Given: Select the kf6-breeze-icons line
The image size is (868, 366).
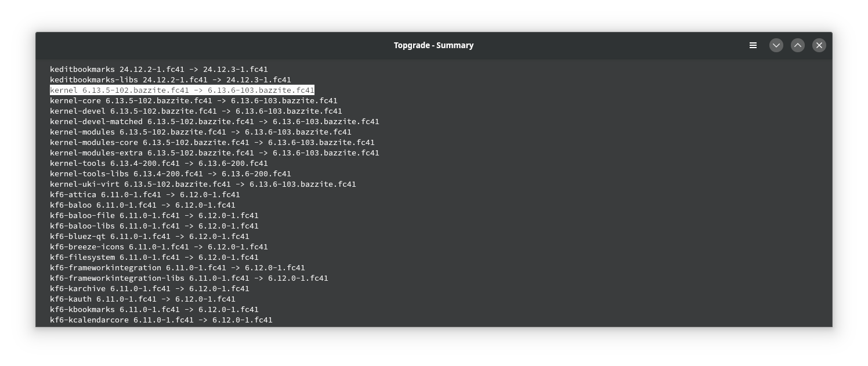Looking at the screenshot, I should click(x=158, y=247).
